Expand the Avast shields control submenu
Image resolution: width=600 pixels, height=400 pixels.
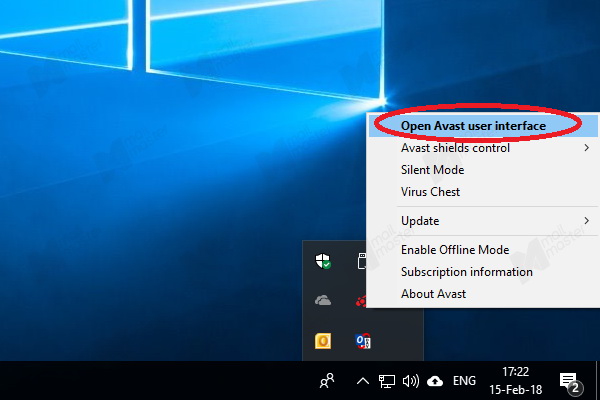click(483, 148)
